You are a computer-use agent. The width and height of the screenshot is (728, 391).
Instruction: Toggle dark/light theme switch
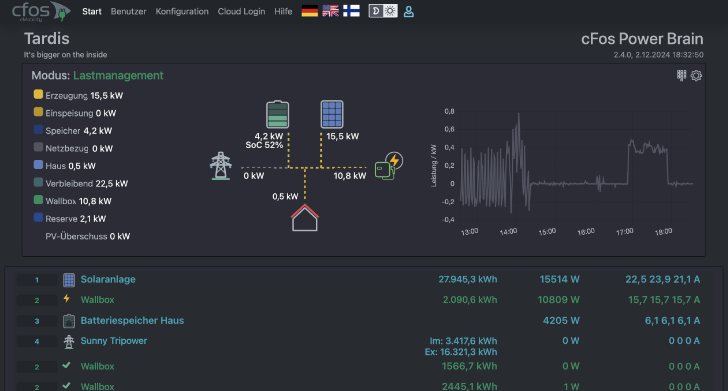coord(383,11)
